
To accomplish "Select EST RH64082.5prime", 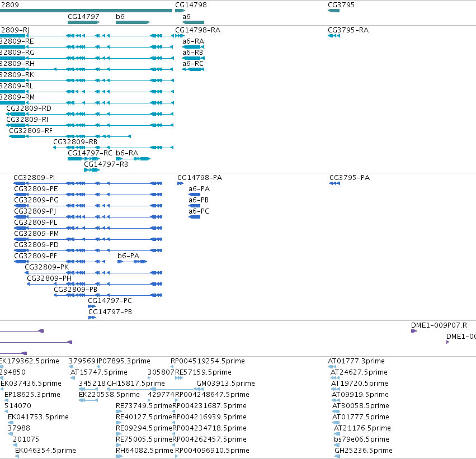I will click(x=119, y=456).
